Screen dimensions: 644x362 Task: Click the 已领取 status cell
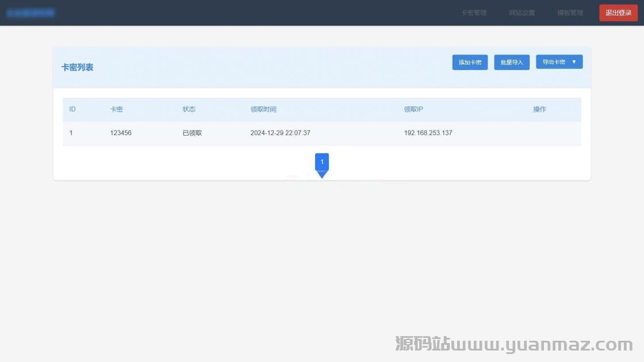[192, 133]
